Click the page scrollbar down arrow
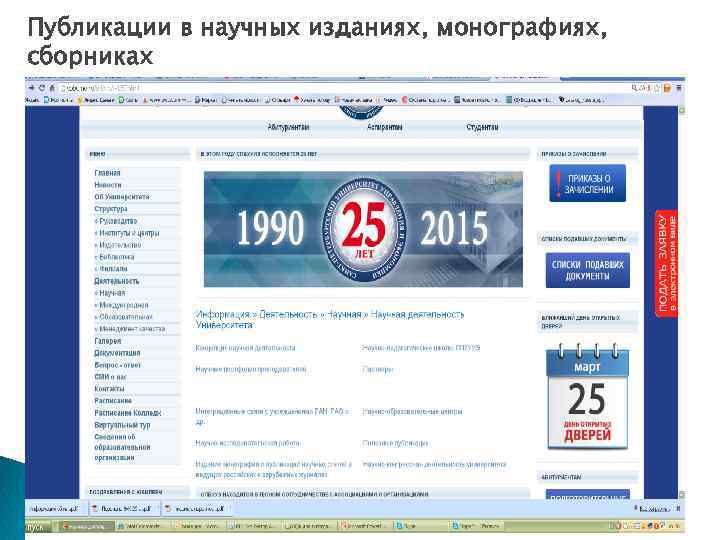720x540 pixels. 682,495
